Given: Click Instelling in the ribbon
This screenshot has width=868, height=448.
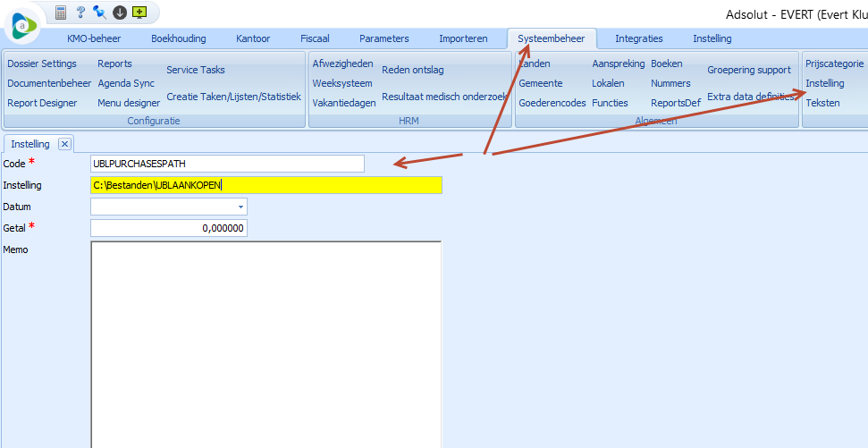Looking at the screenshot, I should [824, 83].
